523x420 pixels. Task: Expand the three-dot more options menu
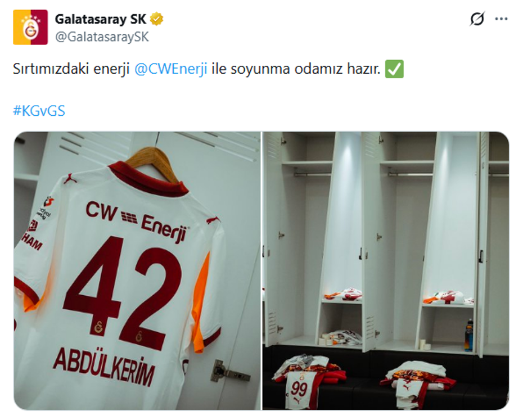coord(501,19)
